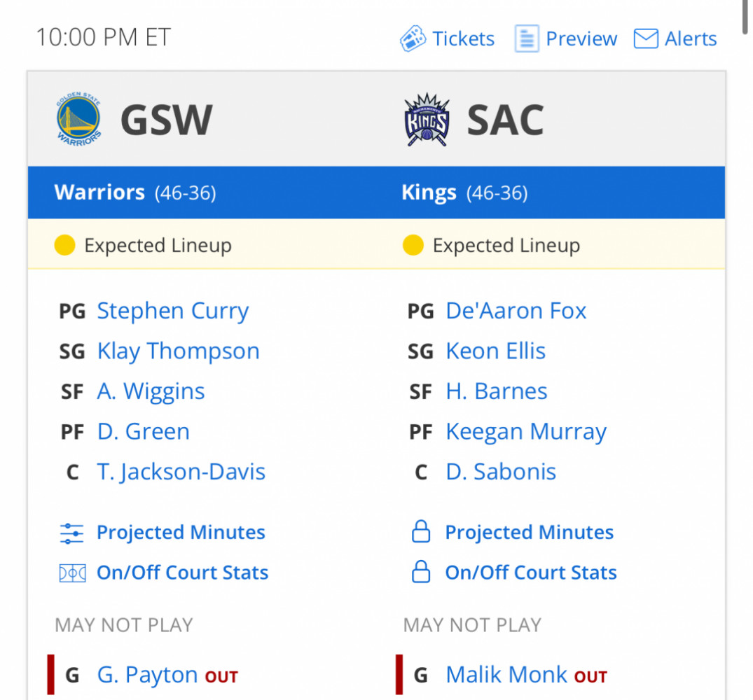Click the Sacramento Kings logo
Screen dimensions: 753x700
tap(427, 120)
